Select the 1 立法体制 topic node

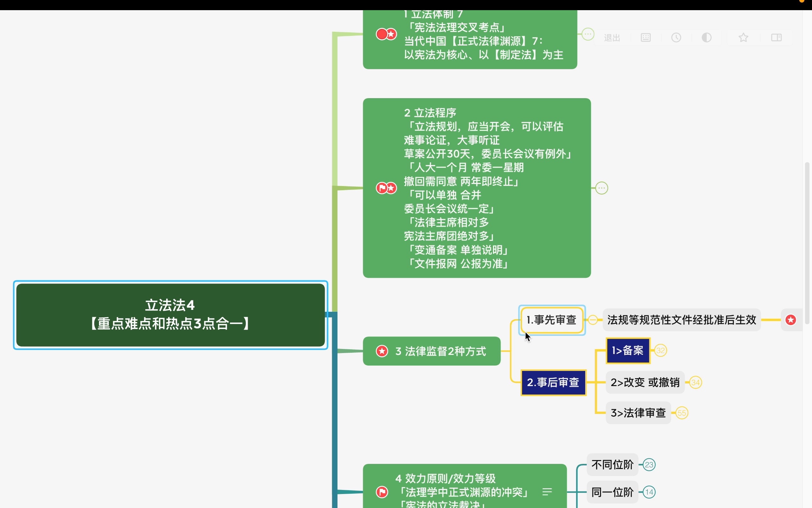click(x=470, y=39)
